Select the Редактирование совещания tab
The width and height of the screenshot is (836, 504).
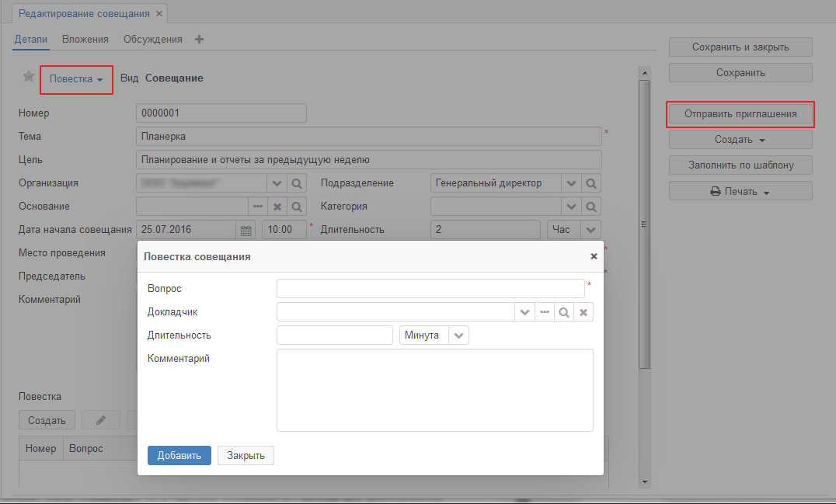point(84,14)
